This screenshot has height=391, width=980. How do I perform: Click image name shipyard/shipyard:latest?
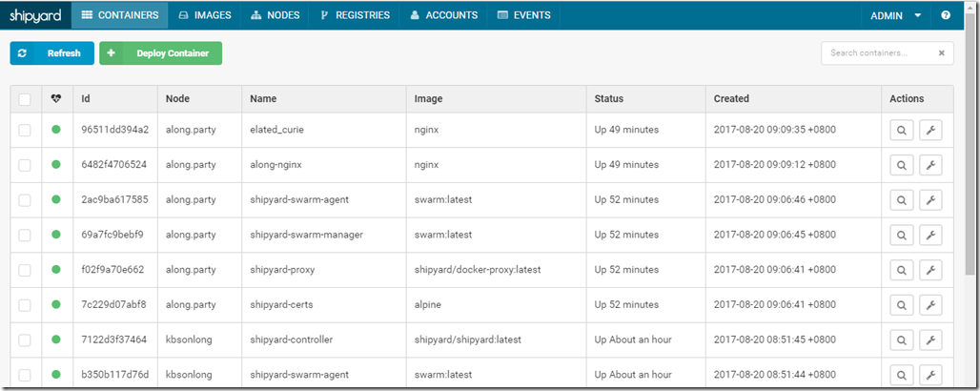pyautogui.click(x=467, y=340)
